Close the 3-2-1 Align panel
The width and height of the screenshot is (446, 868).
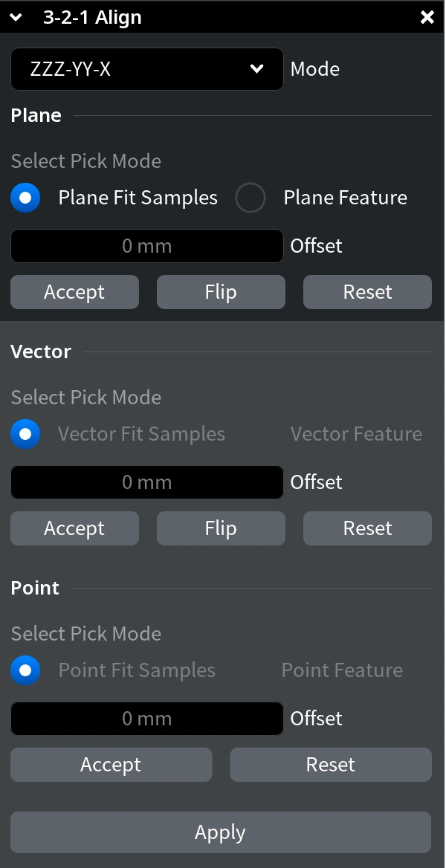[427, 17]
